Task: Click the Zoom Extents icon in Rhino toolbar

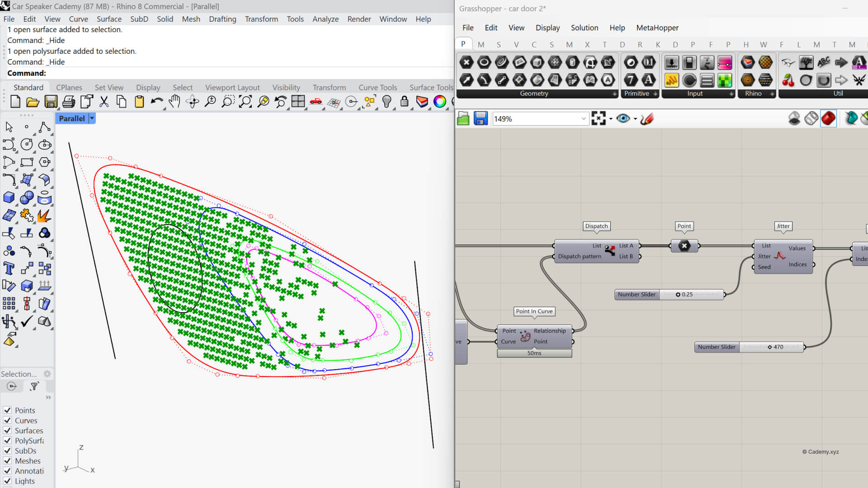Action: 245,102
